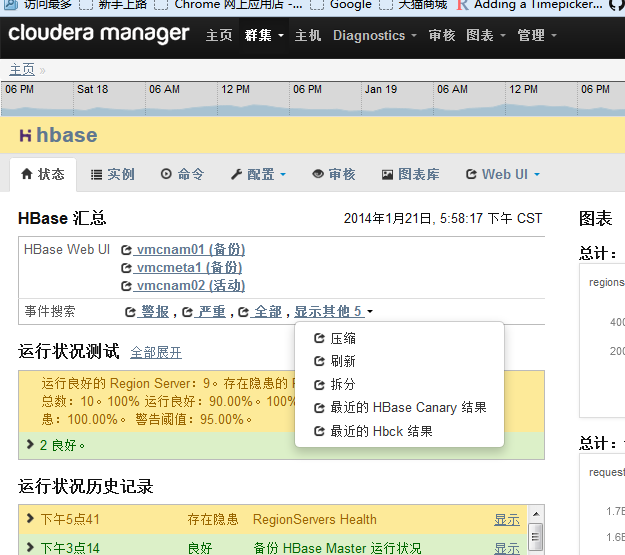This screenshot has width=625, height=555.
Task: Click the wrench icon on 配置 tab
Action: click(x=236, y=174)
